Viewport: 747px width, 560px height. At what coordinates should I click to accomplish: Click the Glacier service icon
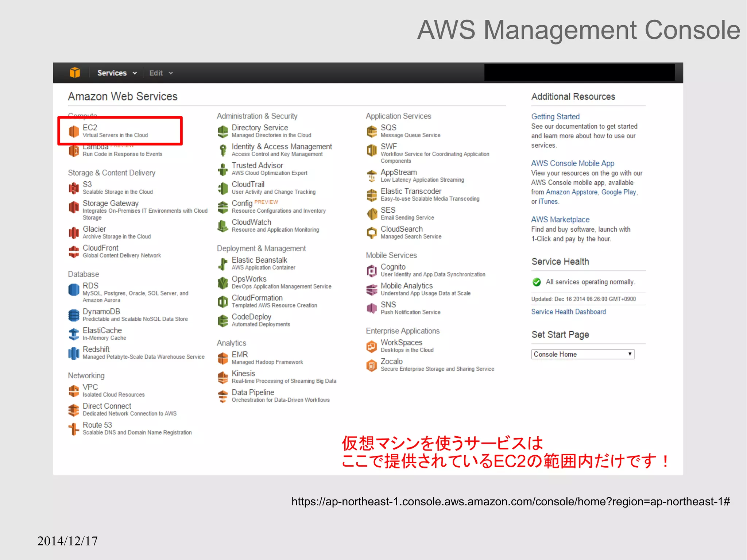pyautogui.click(x=74, y=233)
